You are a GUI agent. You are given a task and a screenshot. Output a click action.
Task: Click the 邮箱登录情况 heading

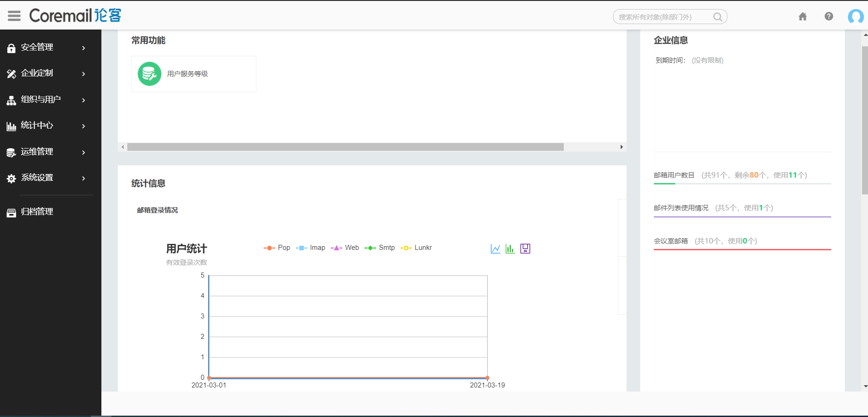[157, 210]
